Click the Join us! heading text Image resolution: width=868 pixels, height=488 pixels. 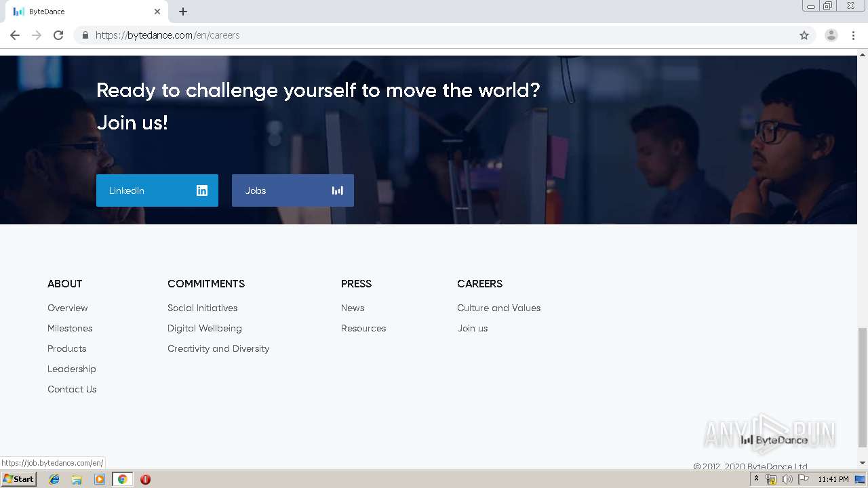click(x=132, y=123)
